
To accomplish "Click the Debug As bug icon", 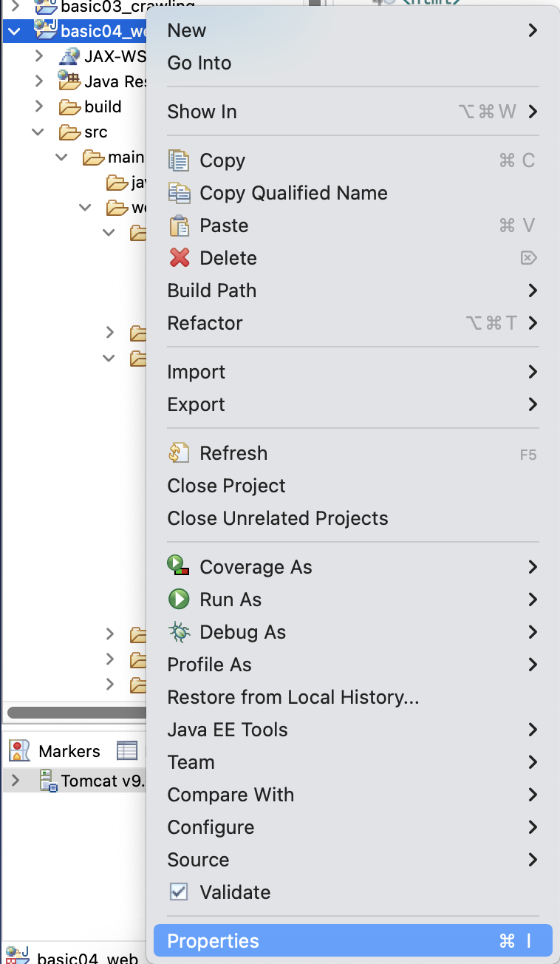I will pyautogui.click(x=179, y=632).
